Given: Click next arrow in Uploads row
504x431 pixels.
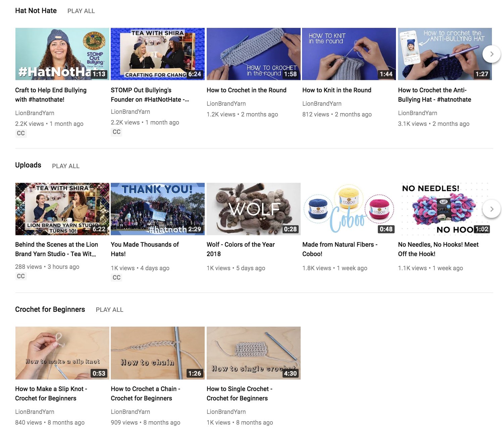Looking at the screenshot, I should click(492, 209).
